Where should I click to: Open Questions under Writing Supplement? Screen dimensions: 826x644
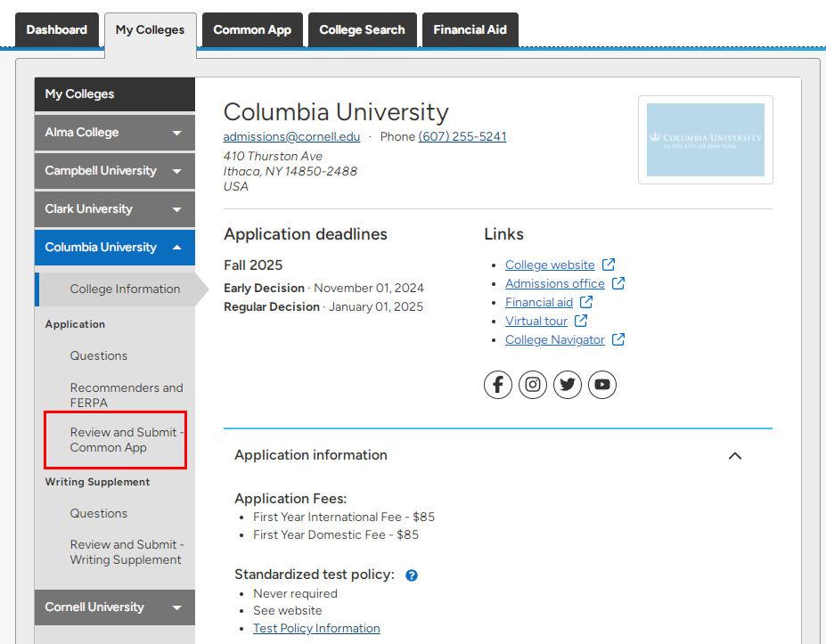[99, 513]
